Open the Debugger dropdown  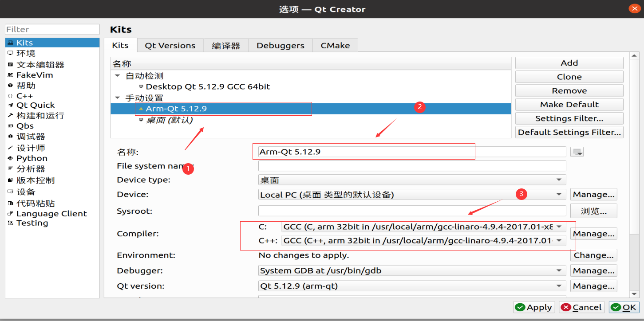click(x=412, y=270)
